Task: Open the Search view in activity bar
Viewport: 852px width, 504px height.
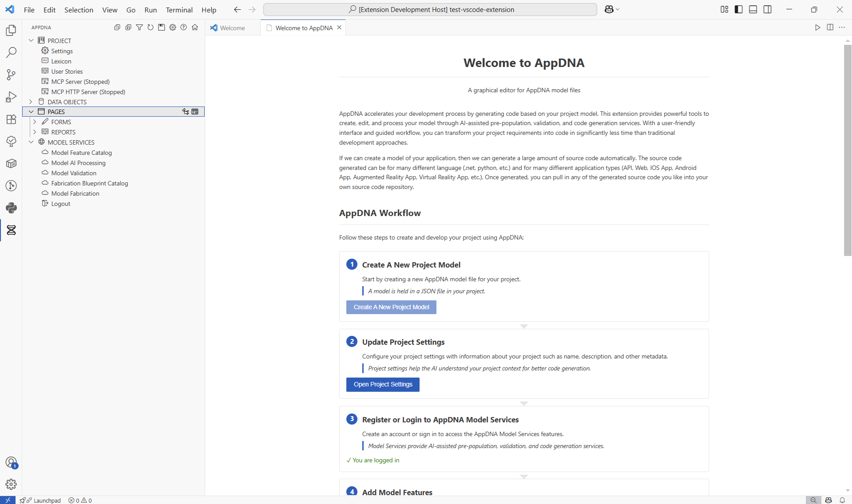Action: (x=11, y=52)
